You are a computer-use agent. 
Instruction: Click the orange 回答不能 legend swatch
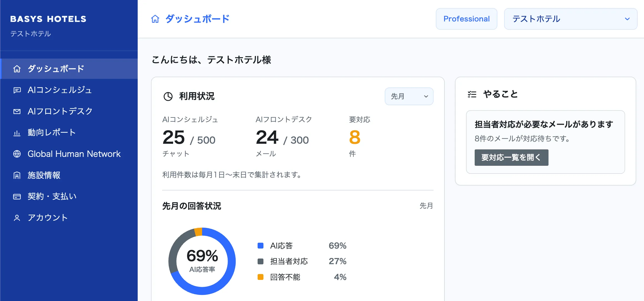pos(260,277)
